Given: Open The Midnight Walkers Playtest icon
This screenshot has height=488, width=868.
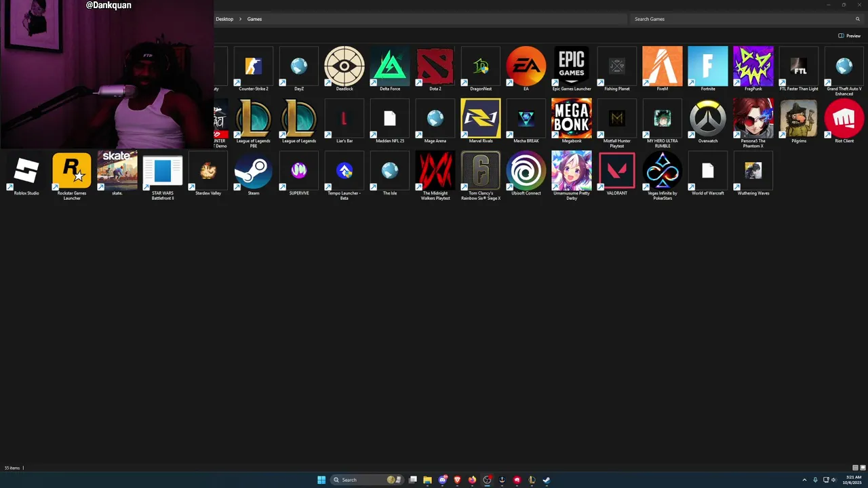Looking at the screenshot, I should coord(435,176).
